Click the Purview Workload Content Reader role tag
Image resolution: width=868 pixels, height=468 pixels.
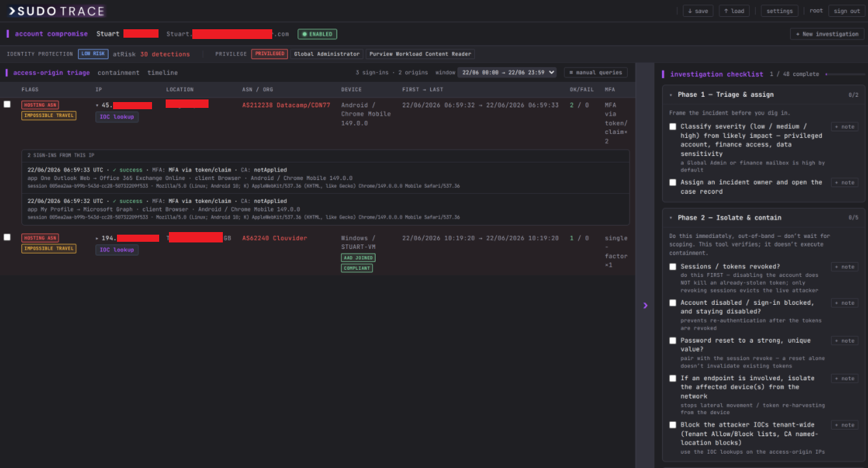(x=420, y=54)
